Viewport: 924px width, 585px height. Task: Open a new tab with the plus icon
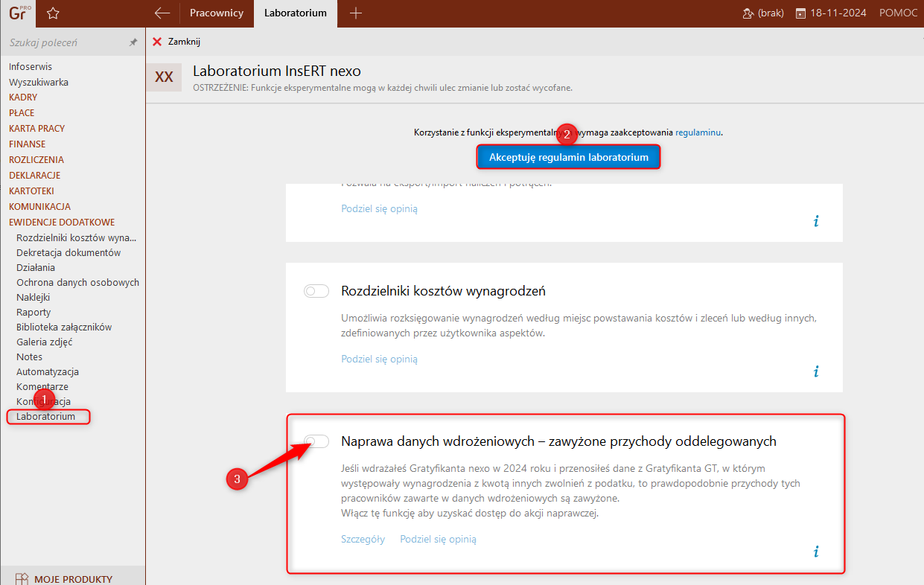(x=356, y=13)
